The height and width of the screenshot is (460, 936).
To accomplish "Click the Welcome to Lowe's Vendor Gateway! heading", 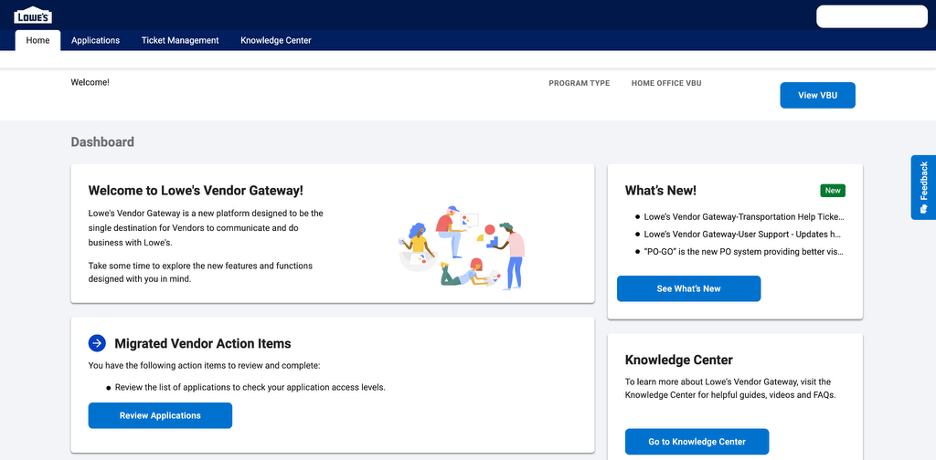I will coord(196,191).
